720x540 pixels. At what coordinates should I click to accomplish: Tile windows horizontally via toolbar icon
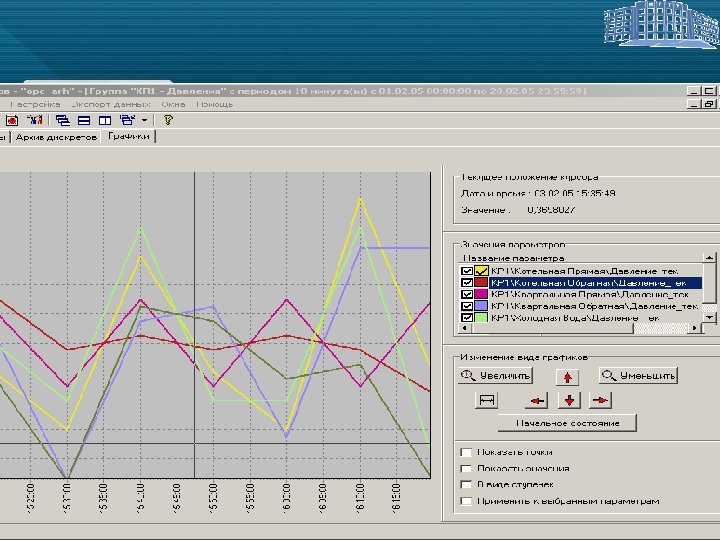(84, 120)
